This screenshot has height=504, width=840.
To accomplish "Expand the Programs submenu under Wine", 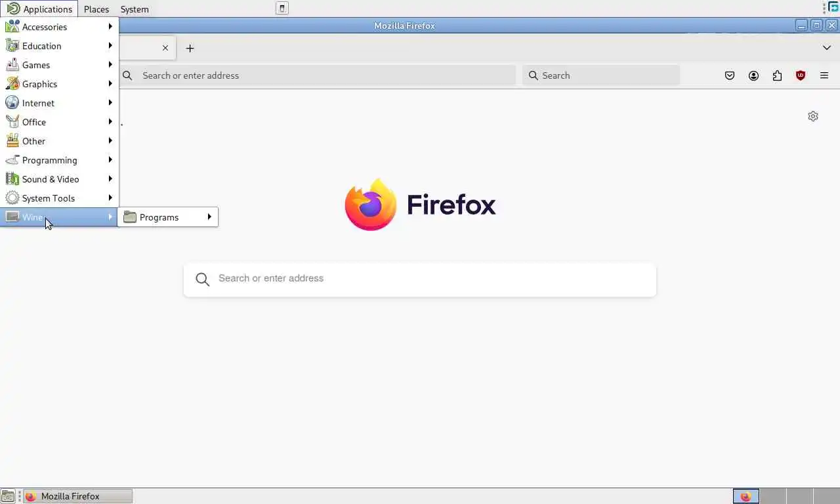I will [x=167, y=217].
